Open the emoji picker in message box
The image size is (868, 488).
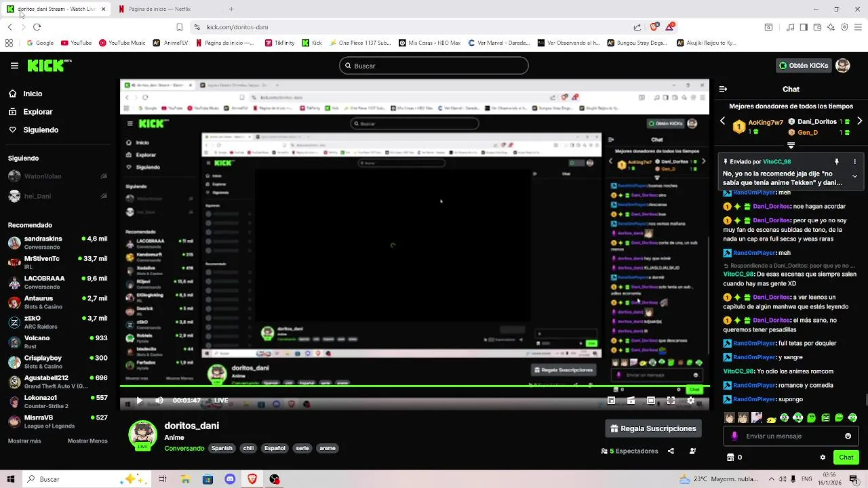click(x=848, y=436)
